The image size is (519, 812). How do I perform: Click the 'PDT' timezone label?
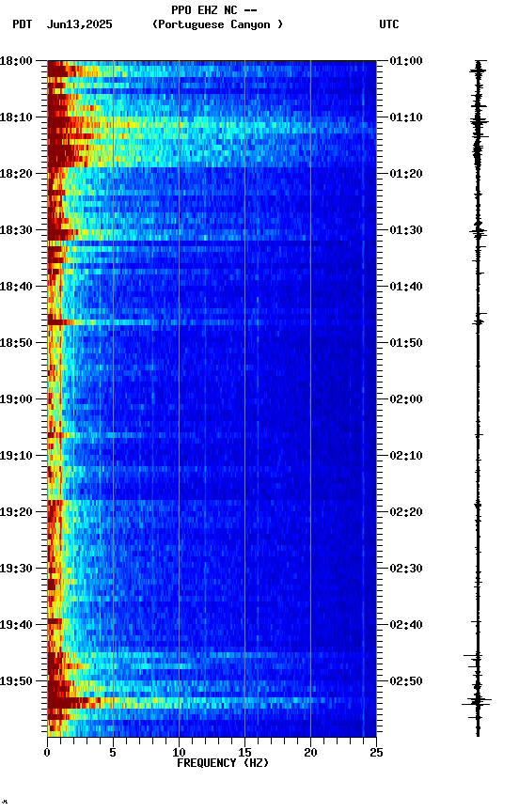23,24
